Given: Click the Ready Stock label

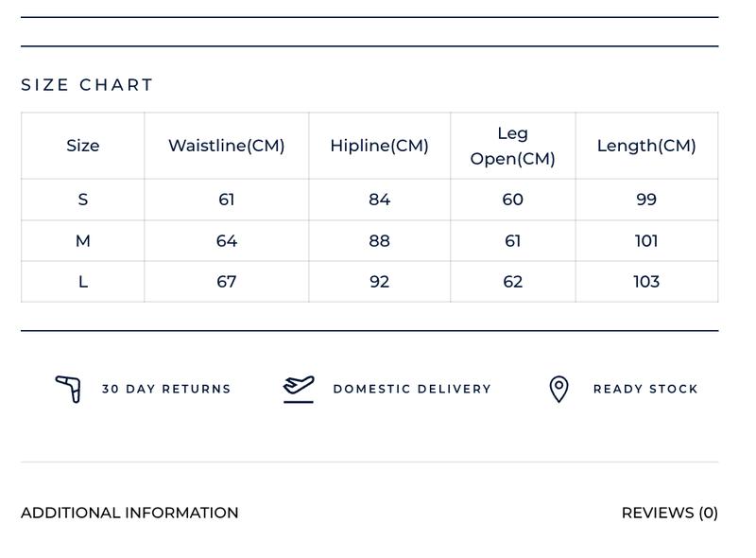Looking at the screenshot, I should coord(645,389).
